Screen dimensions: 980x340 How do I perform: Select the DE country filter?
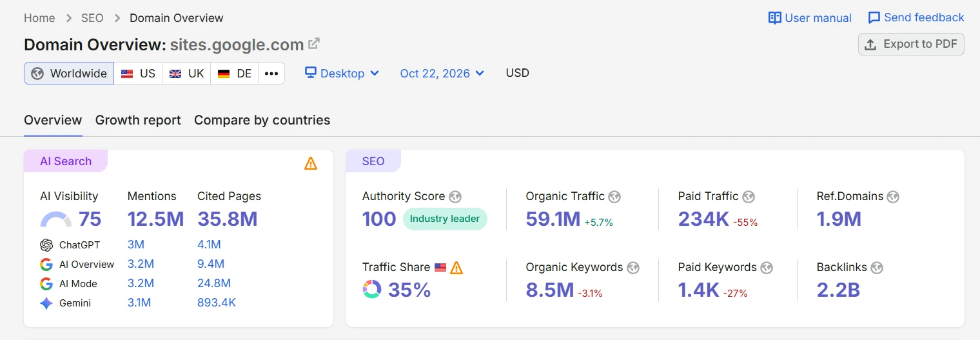(x=235, y=74)
